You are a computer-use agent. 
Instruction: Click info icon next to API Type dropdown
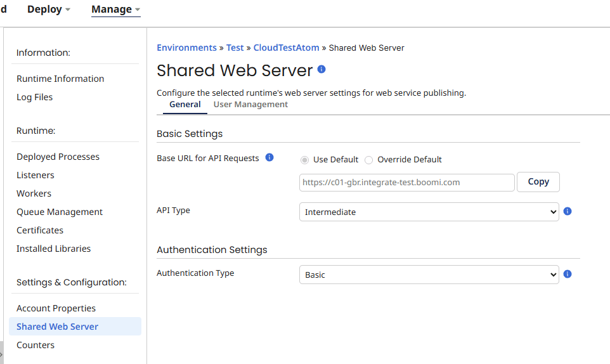tap(568, 211)
